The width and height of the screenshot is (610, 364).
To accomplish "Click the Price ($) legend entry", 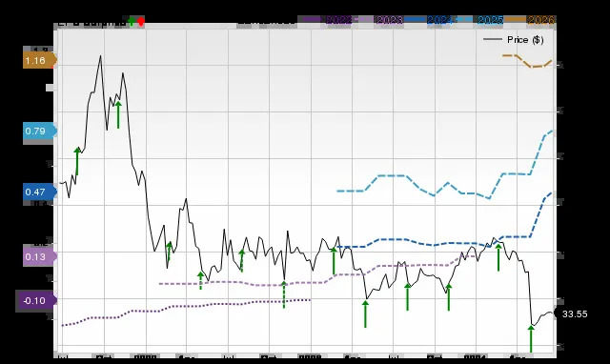I will 513,40.
